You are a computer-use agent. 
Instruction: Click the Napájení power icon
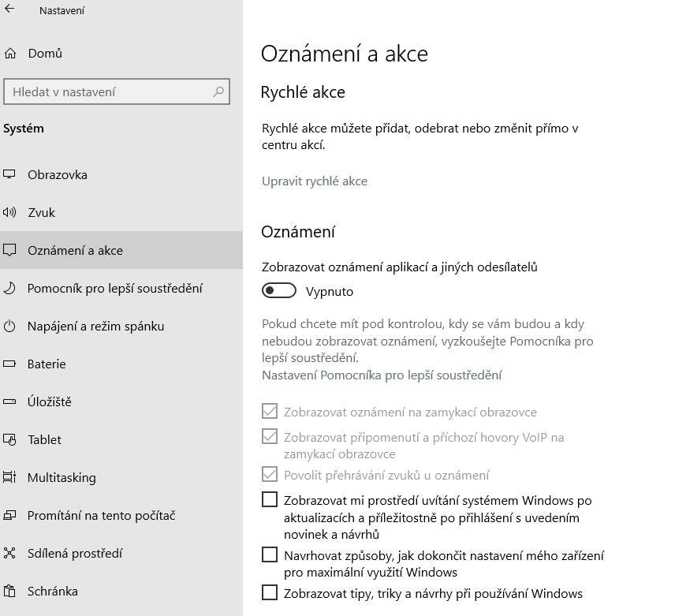coord(10,326)
